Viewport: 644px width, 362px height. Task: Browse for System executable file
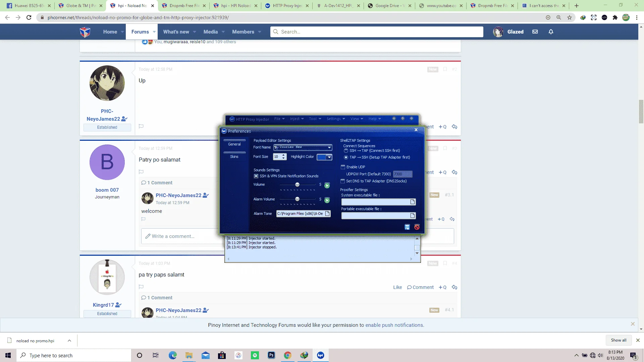[413, 202]
